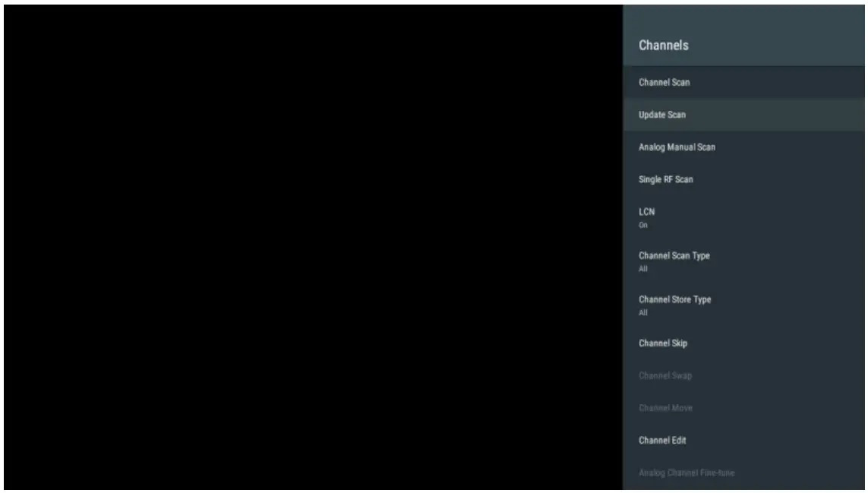The width and height of the screenshot is (868, 493).
Task: Toggle the LCN setting
Action: [743, 218]
